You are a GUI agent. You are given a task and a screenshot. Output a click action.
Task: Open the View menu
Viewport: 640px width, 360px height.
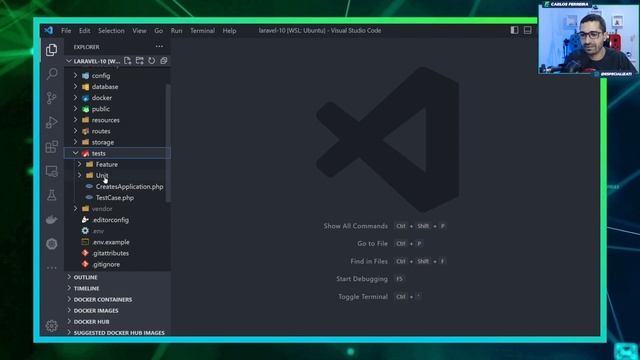pos(139,31)
